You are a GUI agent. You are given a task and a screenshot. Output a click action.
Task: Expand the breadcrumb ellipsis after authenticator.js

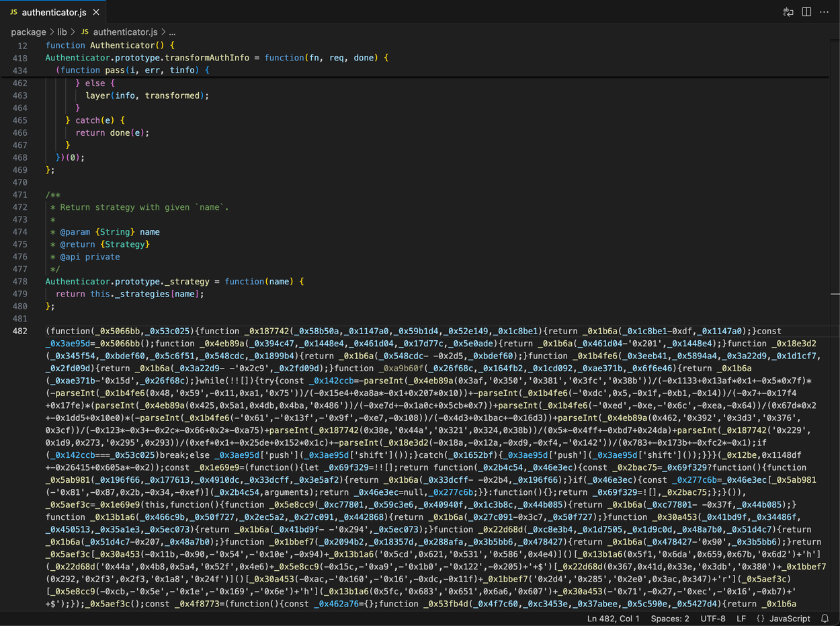(x=172, y=32)
